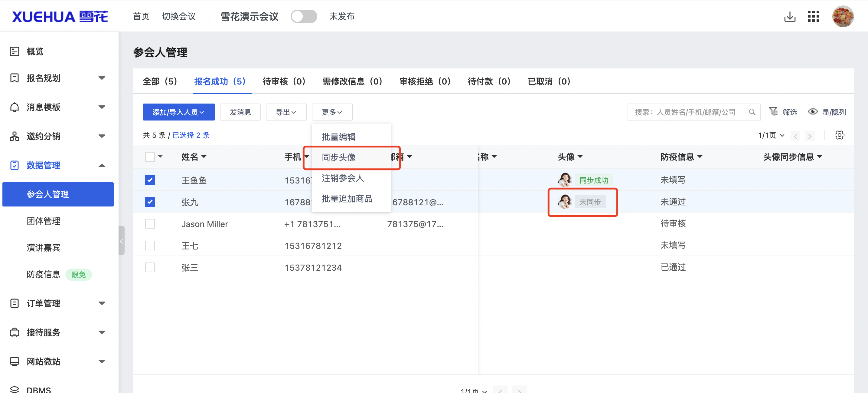
Task: Select 批量编辑 menu item
Action: [x=351, y=137]
